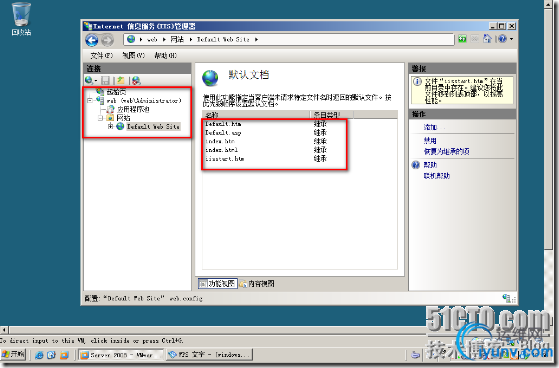Screen dimensions: 559x368
Task: Click the system tray device icon
Action: click(416, 354)
